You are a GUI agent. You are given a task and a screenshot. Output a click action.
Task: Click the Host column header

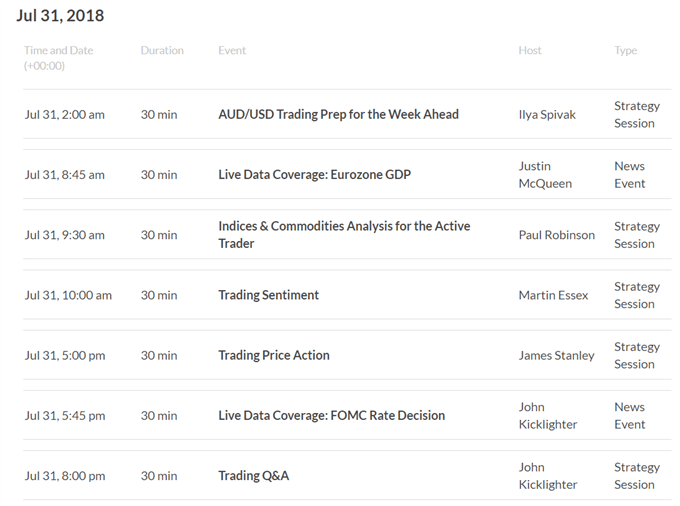(x=530, y=50)
